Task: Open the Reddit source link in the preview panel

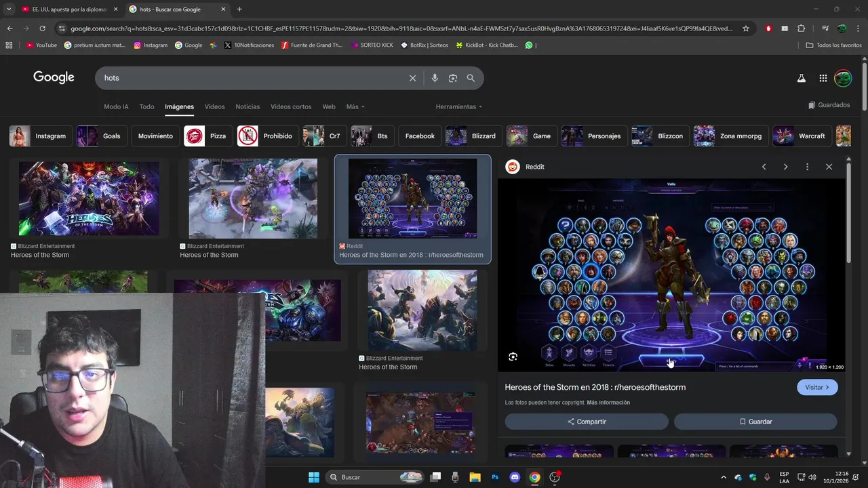Action: tap(526, 167)
